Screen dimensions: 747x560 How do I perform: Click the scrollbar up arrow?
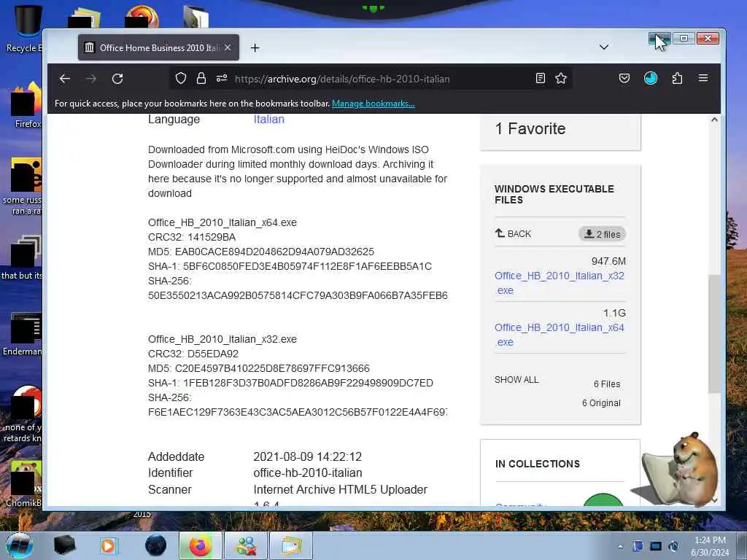point(714,120)
